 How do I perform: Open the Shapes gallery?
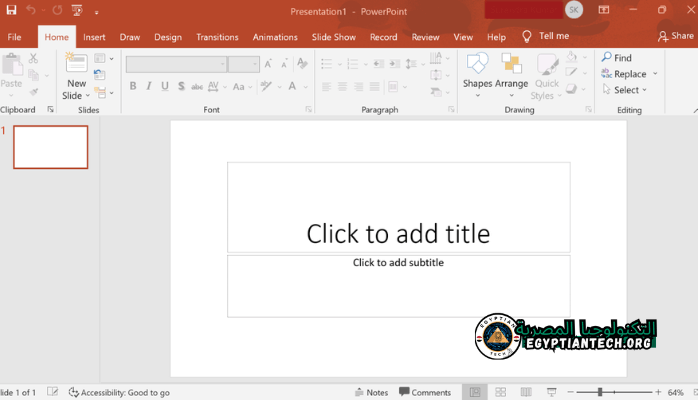tap(477, 76)
